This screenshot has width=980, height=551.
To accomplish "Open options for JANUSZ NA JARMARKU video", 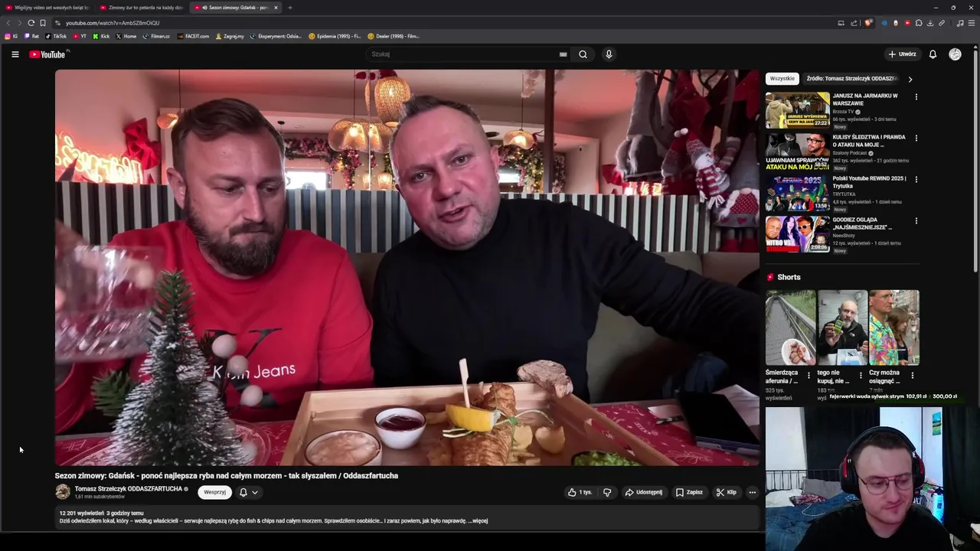I will (x=916, y=97).
